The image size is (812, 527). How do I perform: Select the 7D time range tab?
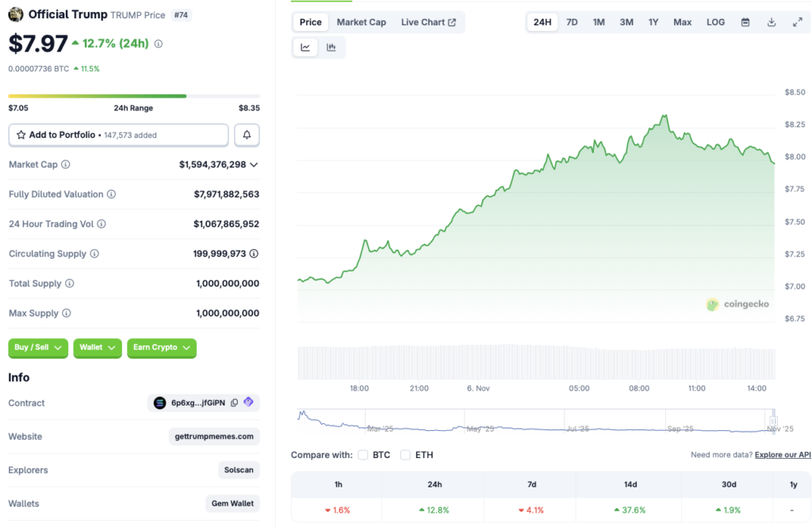pyautogui.click(x=571, y=22)
